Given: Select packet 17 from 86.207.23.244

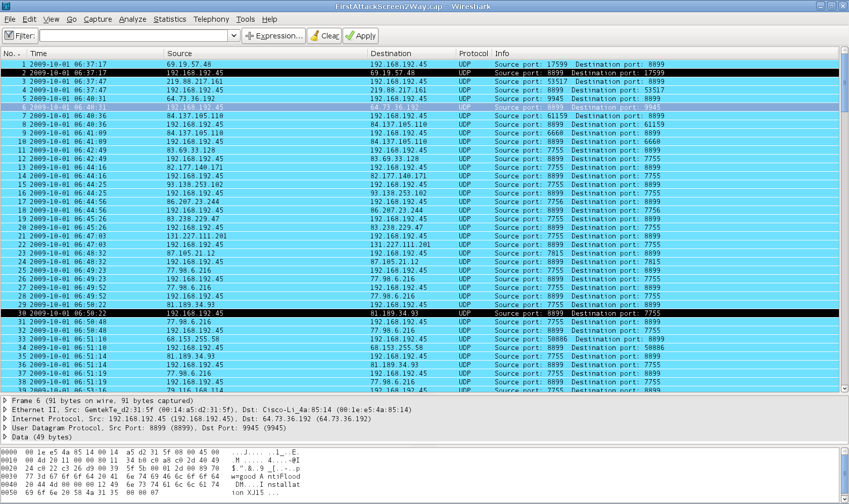Looking at the screenshot, I should tap(419, 201).
